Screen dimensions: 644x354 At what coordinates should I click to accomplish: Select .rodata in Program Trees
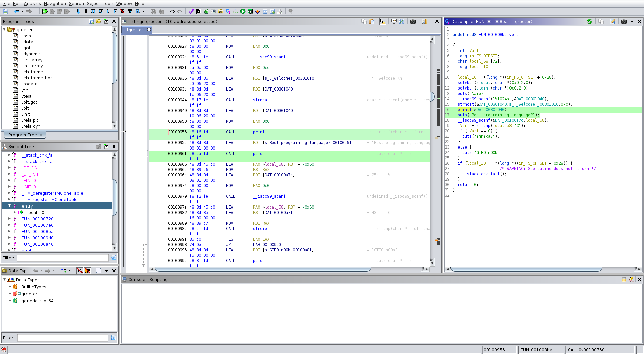coord(30,84)
